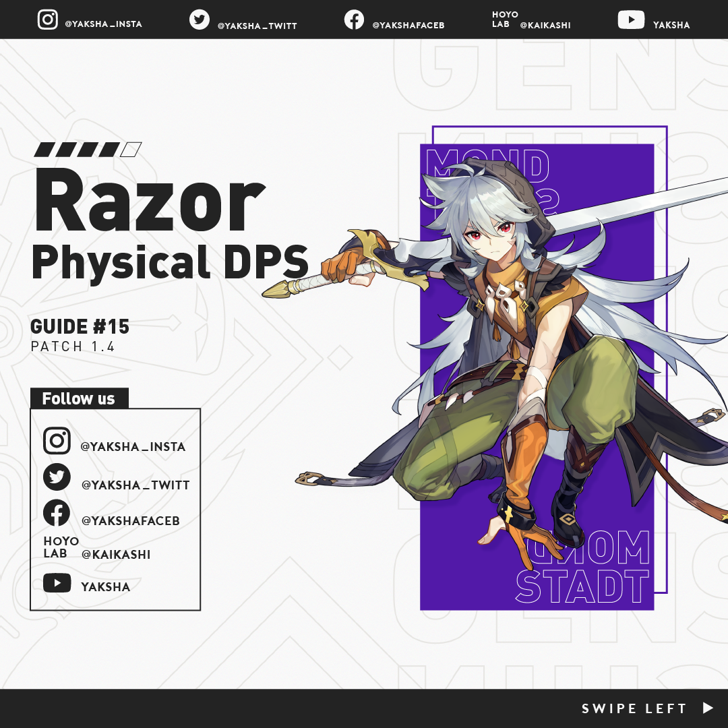728x728 pixels.
Task: Click the YouTube play icon beside YAKSHA
Action: pos(59,582)
